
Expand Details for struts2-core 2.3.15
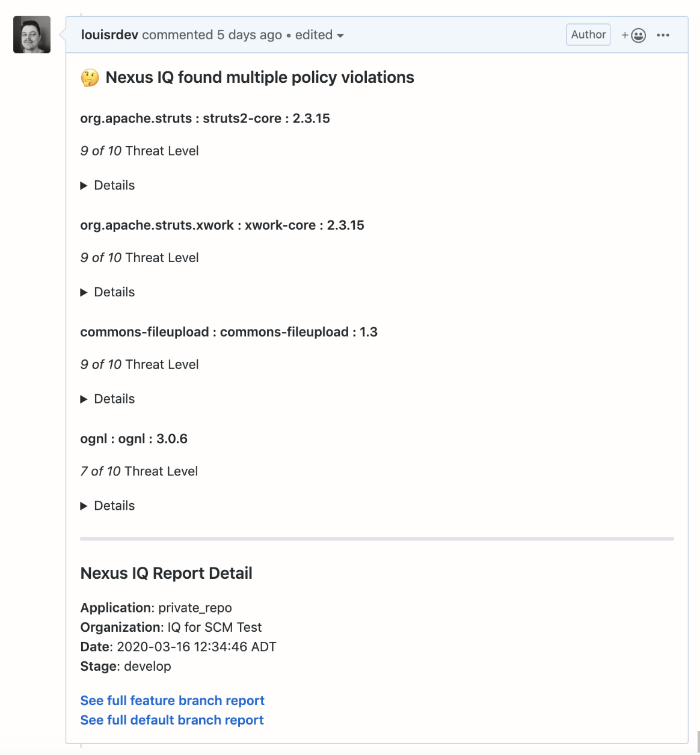[x=108, y=186]
